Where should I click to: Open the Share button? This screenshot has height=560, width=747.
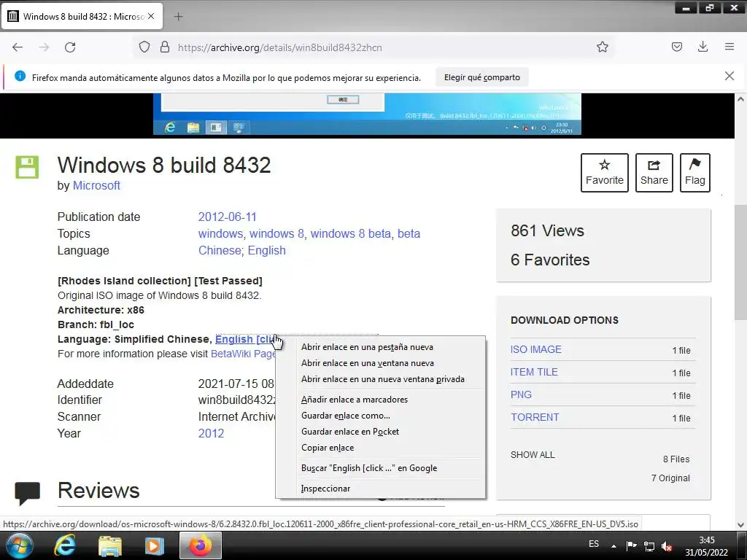[x=654, y=172]
